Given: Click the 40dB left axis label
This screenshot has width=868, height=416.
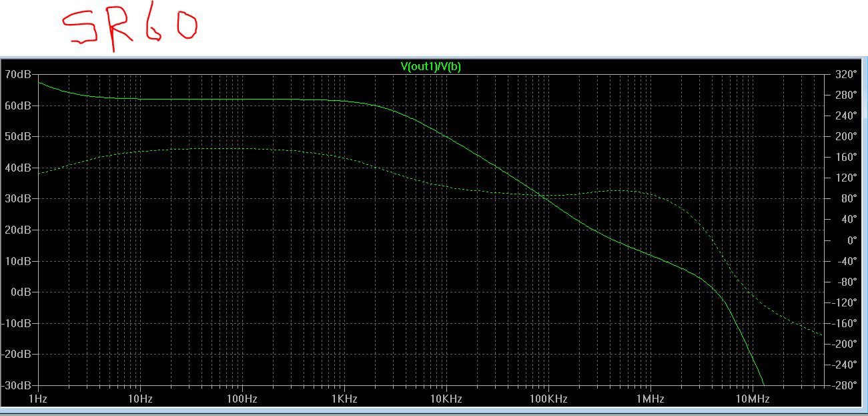Looking at the screenshot, I should point(18,168).
